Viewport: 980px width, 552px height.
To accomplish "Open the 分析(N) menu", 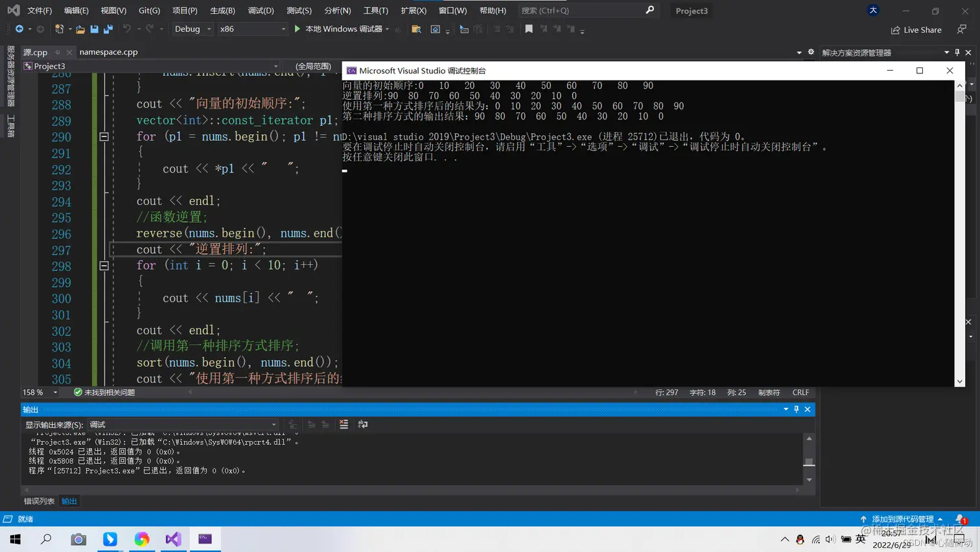I will [338, 10].
